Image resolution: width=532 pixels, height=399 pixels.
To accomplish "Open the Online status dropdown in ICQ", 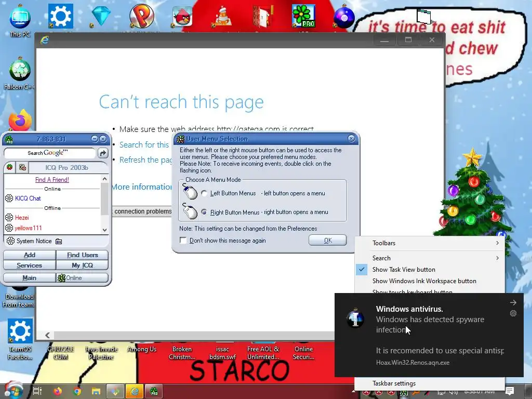I will pos(82,278).
